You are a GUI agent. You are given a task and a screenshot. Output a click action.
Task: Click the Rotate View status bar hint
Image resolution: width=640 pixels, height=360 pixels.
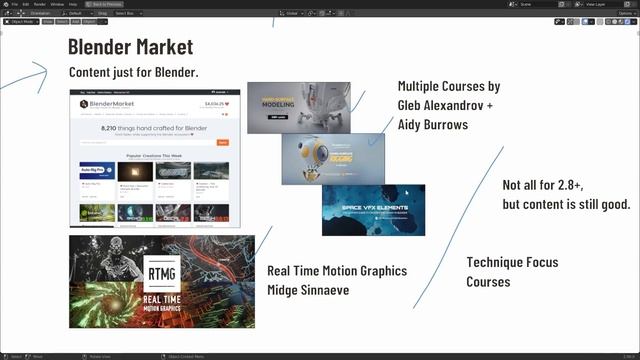tap(96, 357)
